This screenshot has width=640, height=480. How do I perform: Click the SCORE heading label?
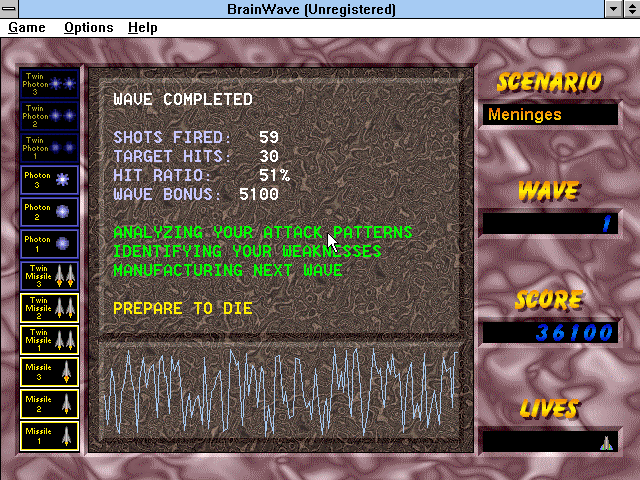pos(549,300)
